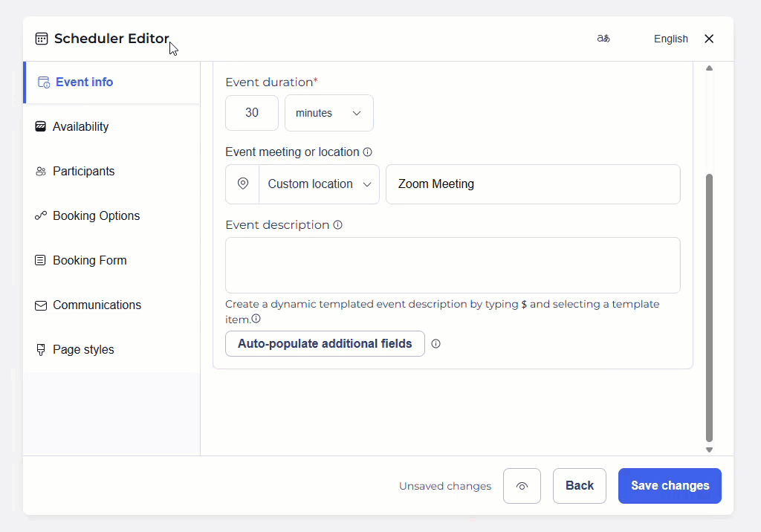Select the Communications tab
The width and height of the screenshot is (761, 532).
tap(97, 305)
